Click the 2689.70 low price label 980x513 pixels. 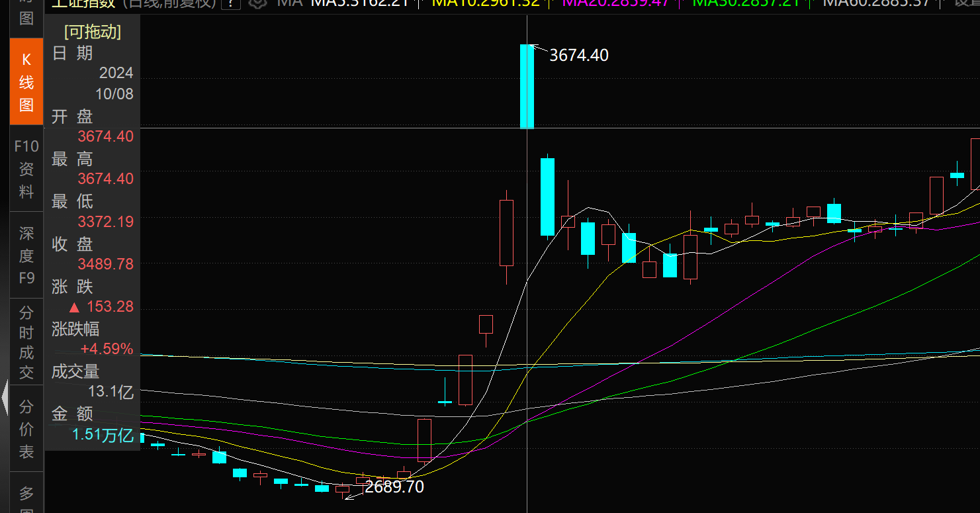point(394,487)
